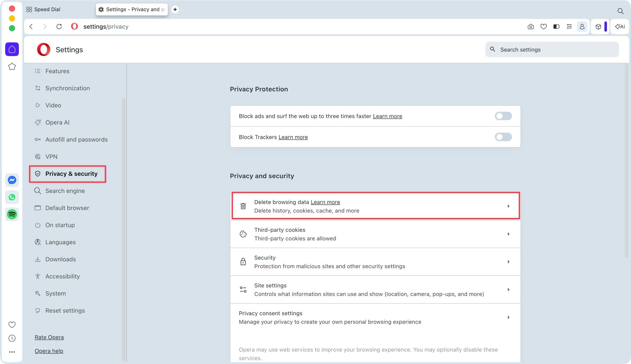Open On startup settings section
The image size is (631, 364).
point(60,225)
